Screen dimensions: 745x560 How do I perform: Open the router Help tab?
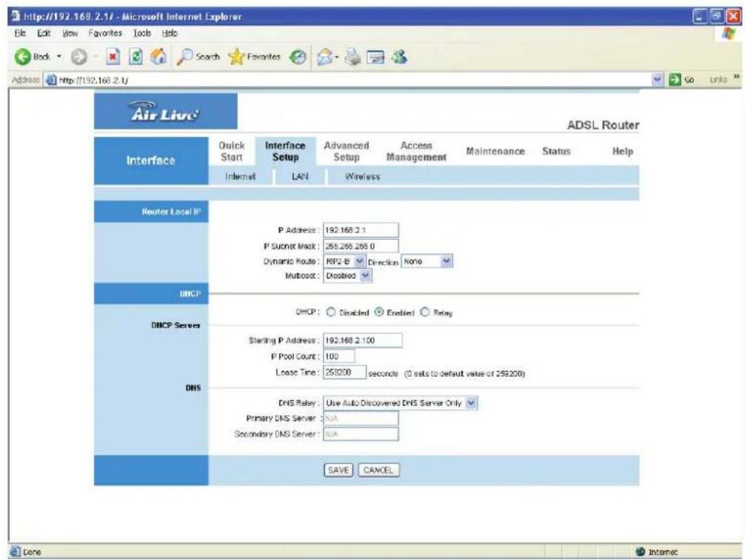point(623,151)
